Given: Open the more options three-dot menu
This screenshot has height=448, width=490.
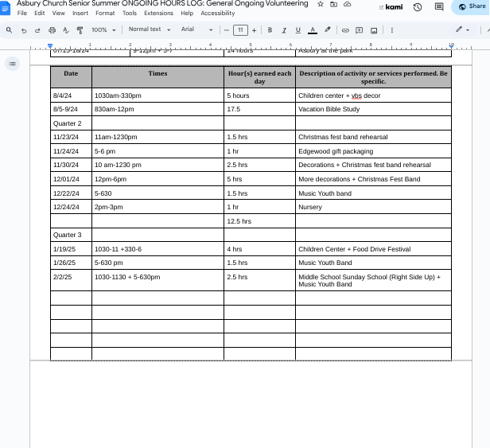Looking at the screenshot, I should [x=392, y=30].
